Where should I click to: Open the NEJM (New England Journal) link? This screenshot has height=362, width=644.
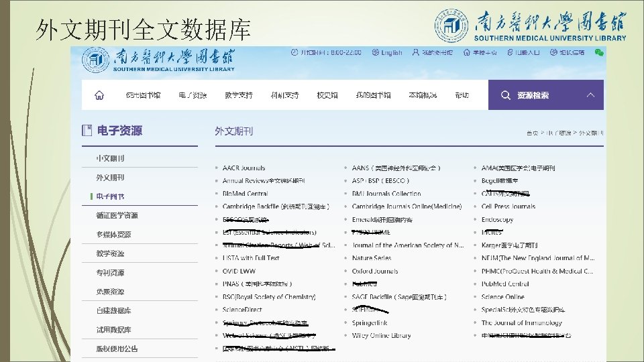click(x=538, y=258)
